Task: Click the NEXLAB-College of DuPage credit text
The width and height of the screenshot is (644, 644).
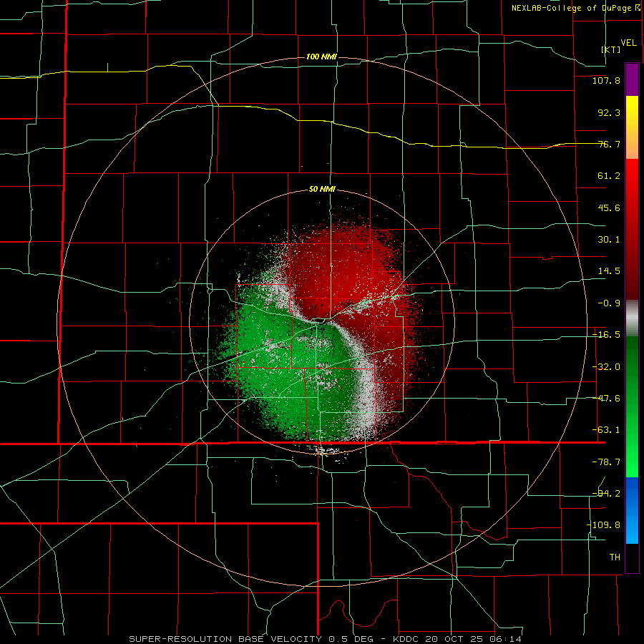Action: [575, 8]
